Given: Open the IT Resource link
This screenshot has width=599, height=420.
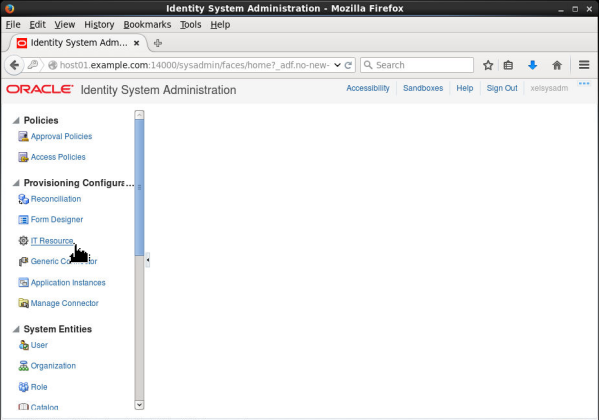Looking at the screenshot, I should tap(52, 241).
